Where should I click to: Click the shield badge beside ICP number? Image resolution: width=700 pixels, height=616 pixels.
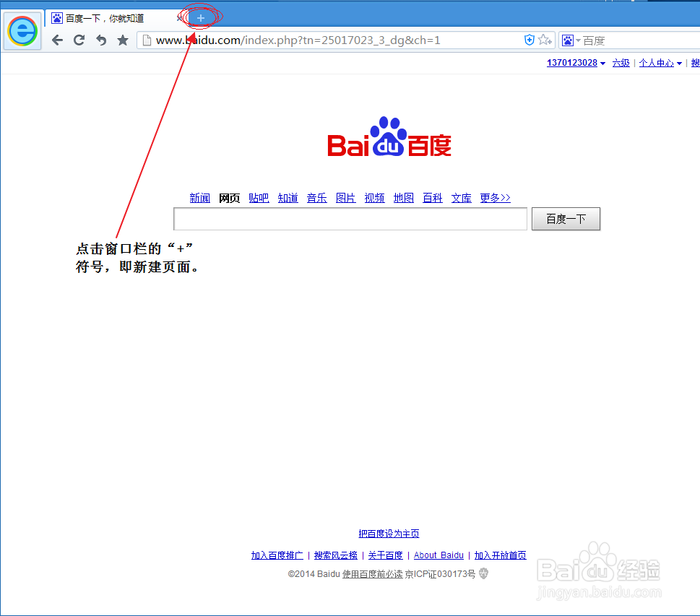pyautogui.click(x=483, y=573)
